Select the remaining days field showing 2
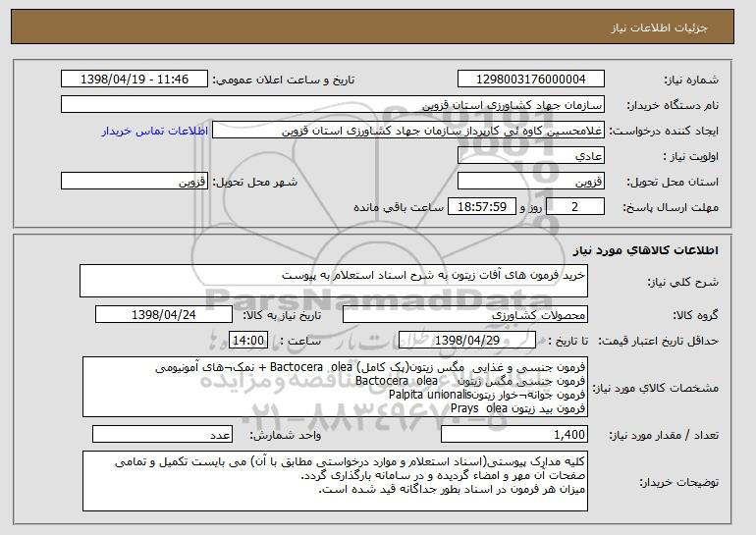The width and height of the screenshot is (756, 535). (574, 207)
